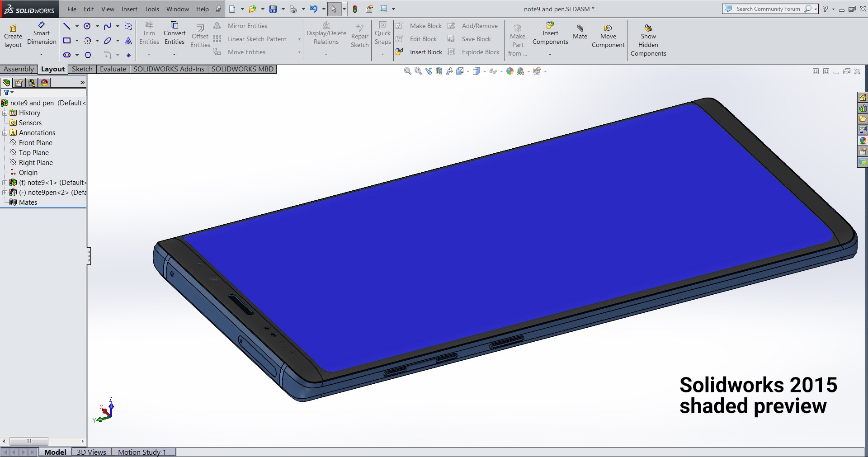The height and width of the screenshot is (457, 868).
Task: Switch to the SOLIDWORKS Add-Ins tab
Action: pos(169,69)
